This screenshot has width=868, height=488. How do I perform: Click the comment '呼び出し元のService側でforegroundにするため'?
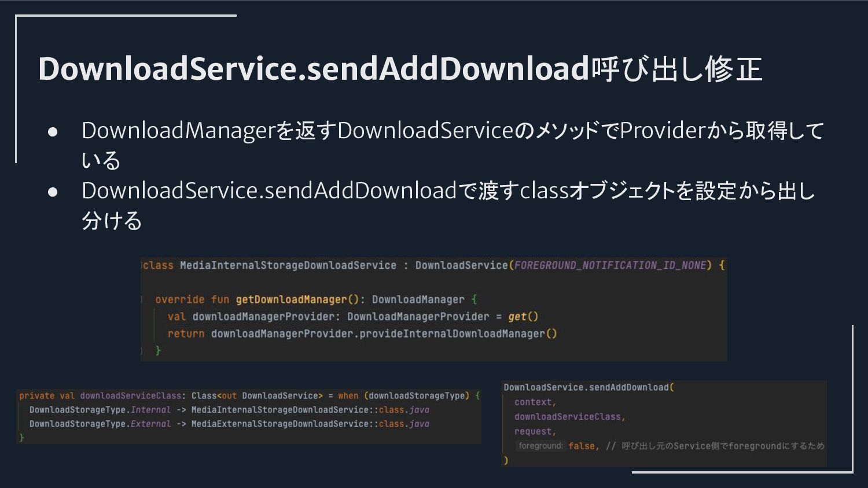723,446
